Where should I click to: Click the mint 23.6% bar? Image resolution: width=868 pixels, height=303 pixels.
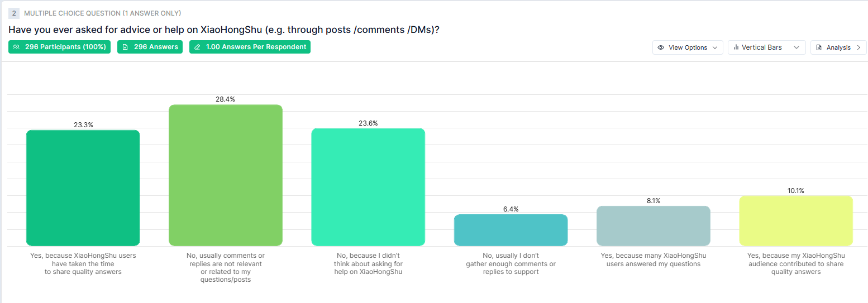[x=368, y=187]
